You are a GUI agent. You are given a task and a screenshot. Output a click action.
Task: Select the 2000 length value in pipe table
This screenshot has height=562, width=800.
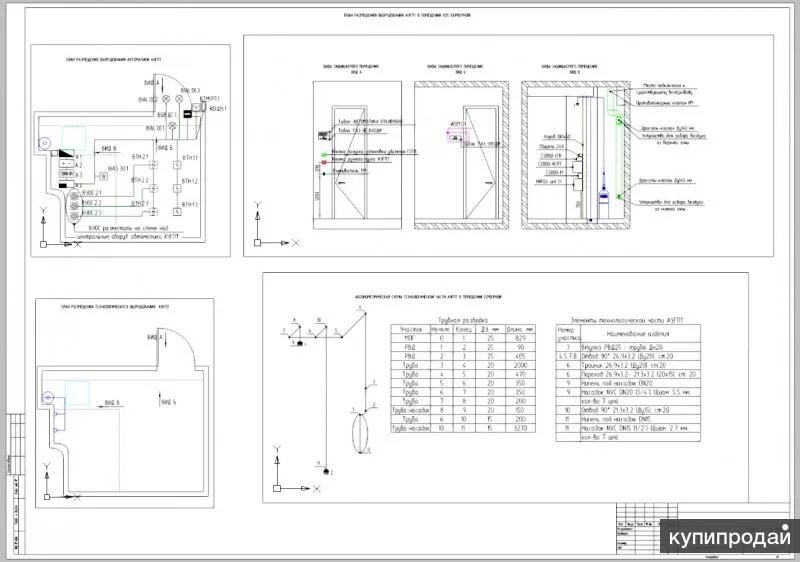click(520, 365)
